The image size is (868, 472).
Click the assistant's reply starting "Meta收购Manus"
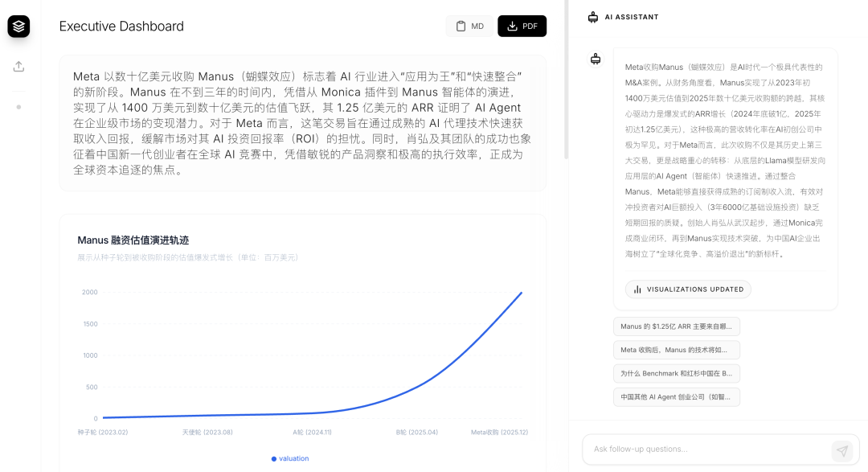tap(725, 161)
